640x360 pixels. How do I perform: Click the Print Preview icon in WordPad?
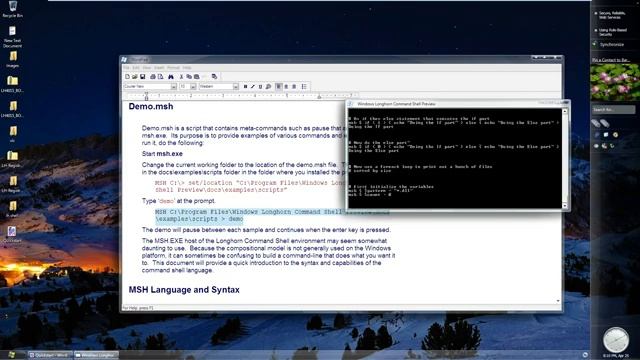[x=160, y=77]
